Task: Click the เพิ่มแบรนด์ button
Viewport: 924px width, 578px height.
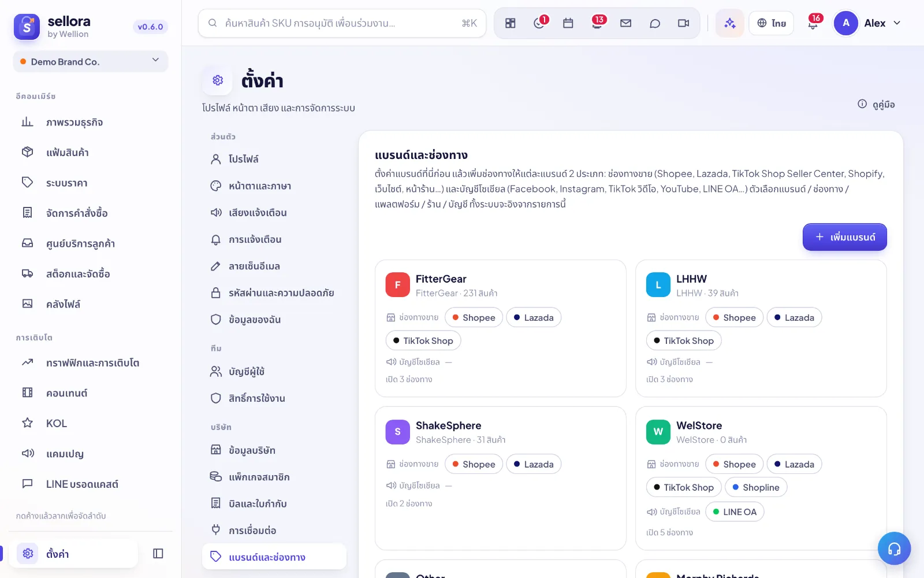Action: point(845,237)
